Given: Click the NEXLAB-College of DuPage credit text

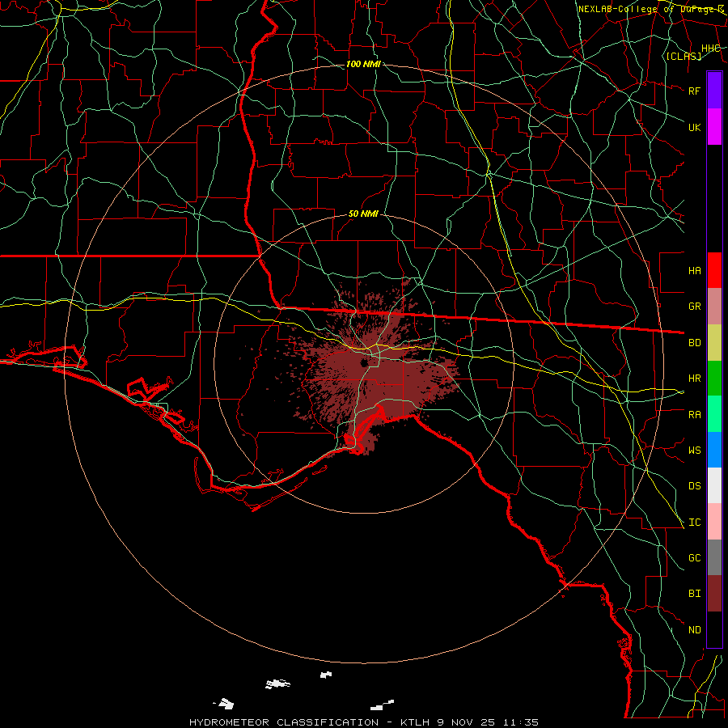Looking at the screenshot, I should (651, 9).
